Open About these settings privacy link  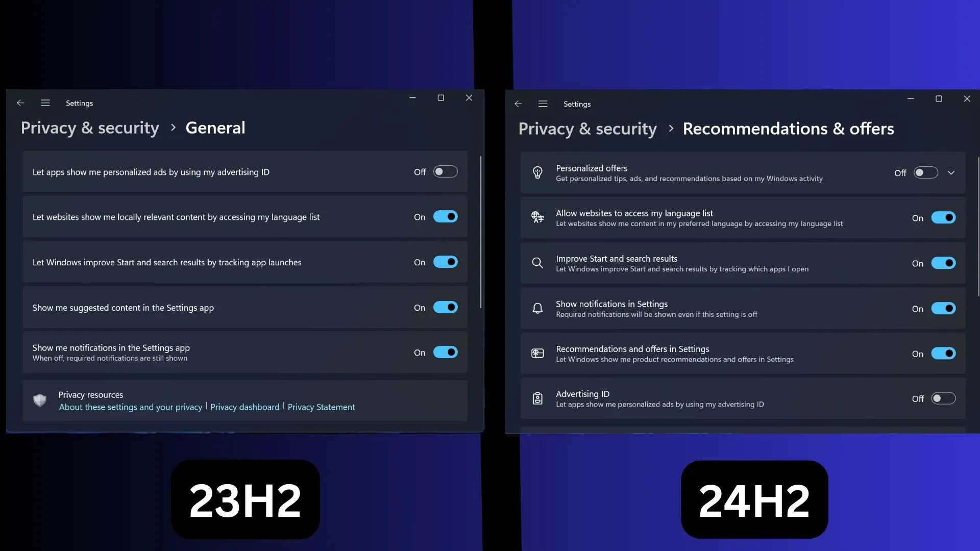[x=130, y=406]
